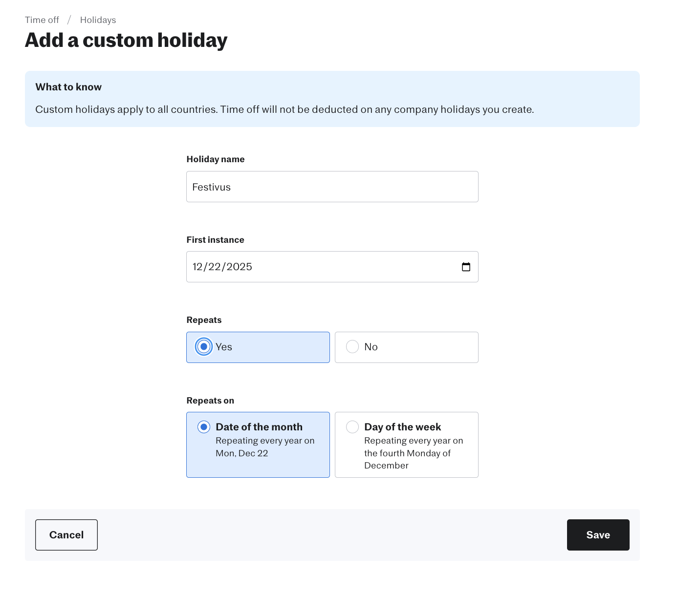Click the Repeats on section label
The height and width of the screenshot is (596, 700).
[x=210, y=401]
